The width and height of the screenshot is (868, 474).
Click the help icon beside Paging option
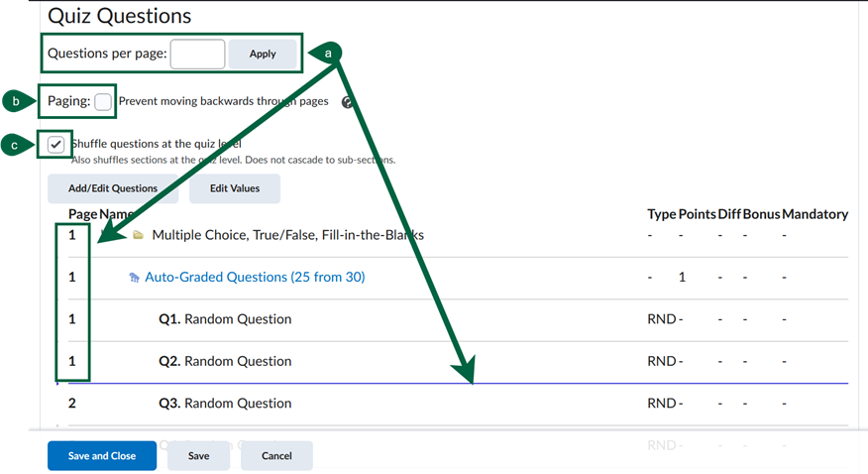(348, 102)
